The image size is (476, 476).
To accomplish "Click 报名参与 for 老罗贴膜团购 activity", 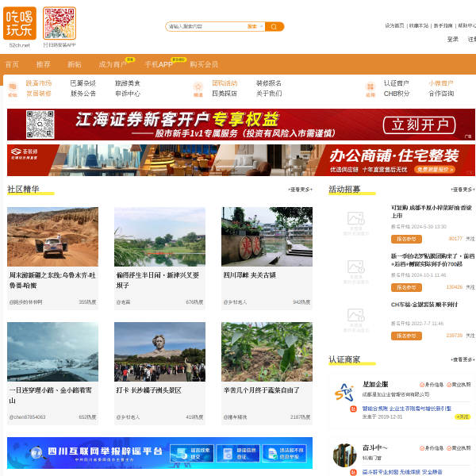I will (x=406, y=287).
